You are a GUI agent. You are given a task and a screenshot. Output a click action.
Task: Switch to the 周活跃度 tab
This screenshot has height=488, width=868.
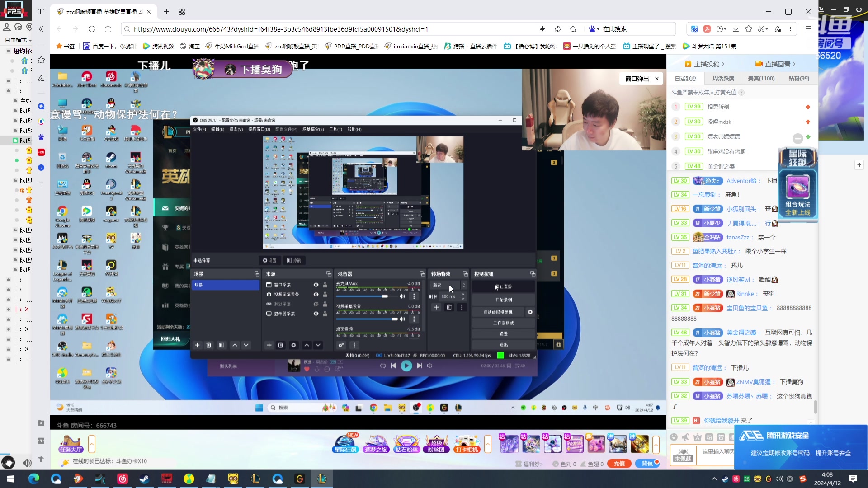point(723,79)
